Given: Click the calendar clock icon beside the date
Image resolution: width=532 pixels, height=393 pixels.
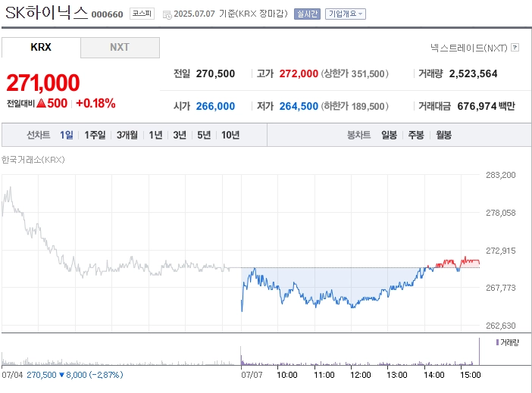Looking at the screenshot, I should coord(167,15).
